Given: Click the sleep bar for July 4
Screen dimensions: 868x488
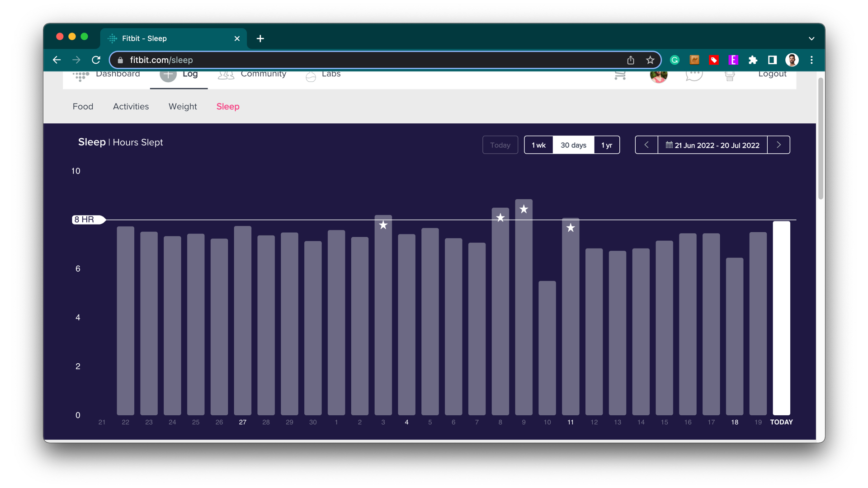Looking at the screenshot, I should (406, 324).
